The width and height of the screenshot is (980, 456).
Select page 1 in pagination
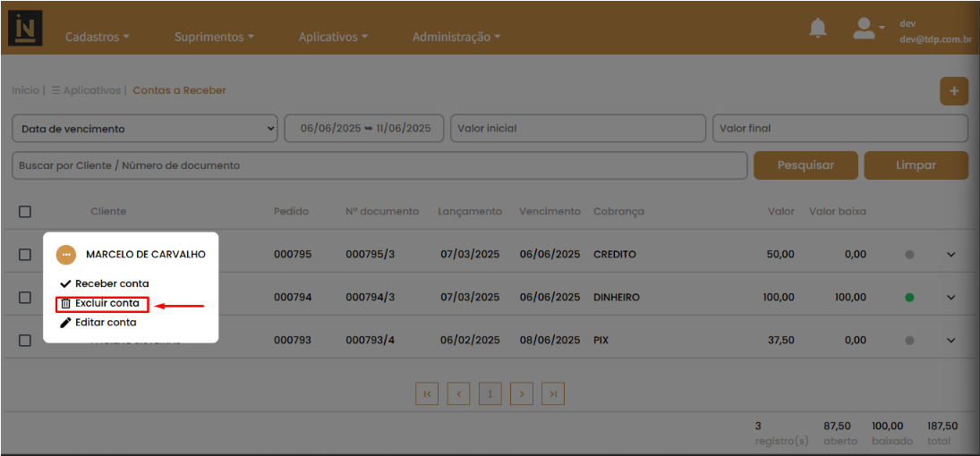(490, 394)
